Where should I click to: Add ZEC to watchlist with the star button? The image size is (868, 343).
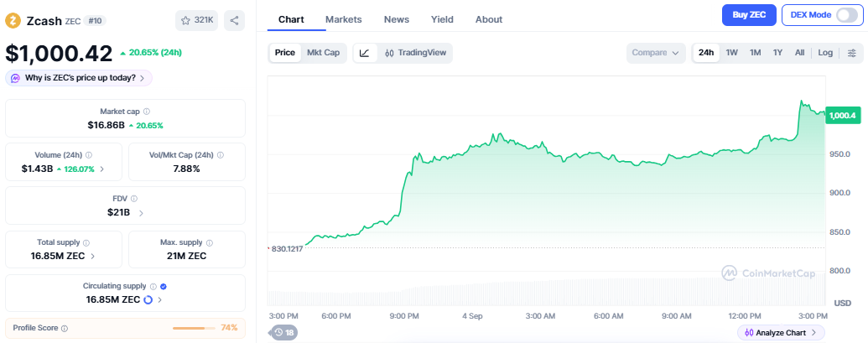coord(197,20)
